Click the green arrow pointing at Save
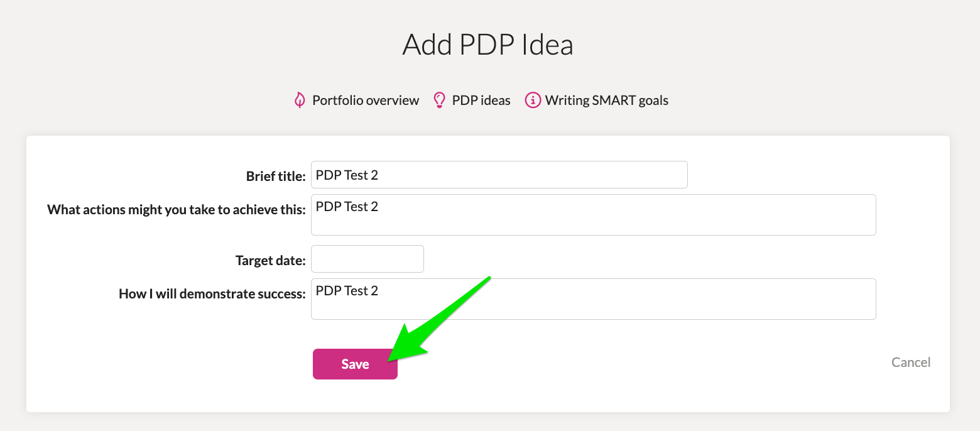The width and height of the screenshot is (980, 431). point(439,319)
